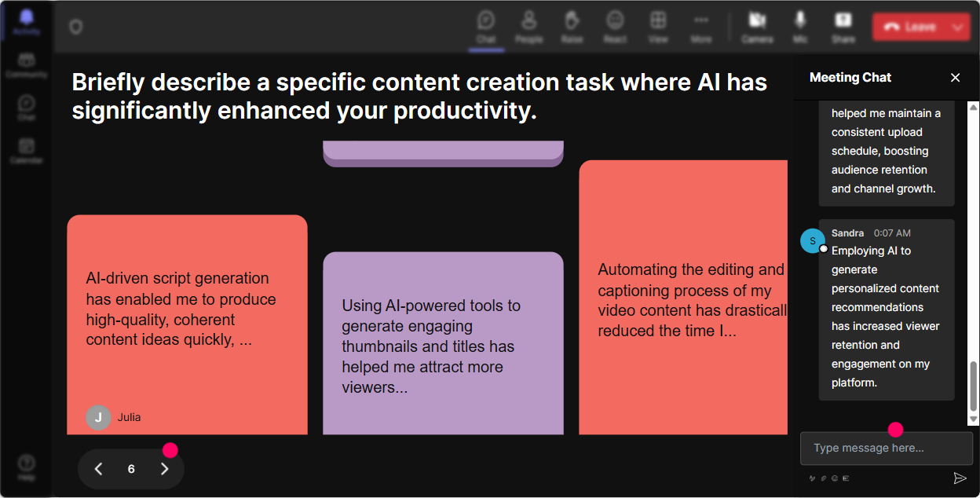Image resolution: width=980 pixels, height=498 pixels.
Task: Open Help at the sidebar bottom
Action: point(26,467)
